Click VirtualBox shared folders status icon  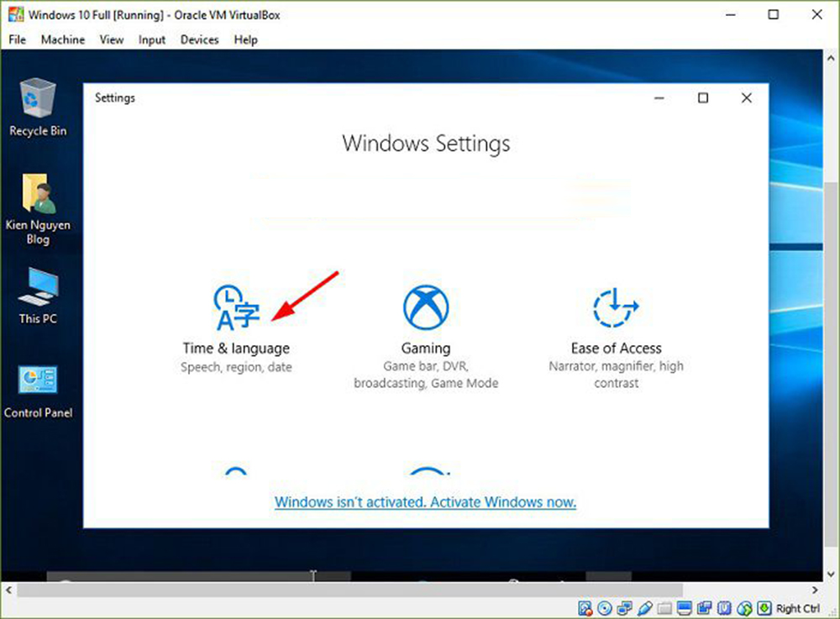tap(664, 608)
